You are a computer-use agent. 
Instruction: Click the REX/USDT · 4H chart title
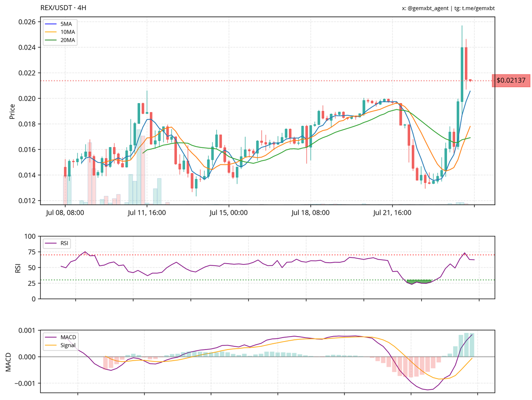click(x=63, y=8)
